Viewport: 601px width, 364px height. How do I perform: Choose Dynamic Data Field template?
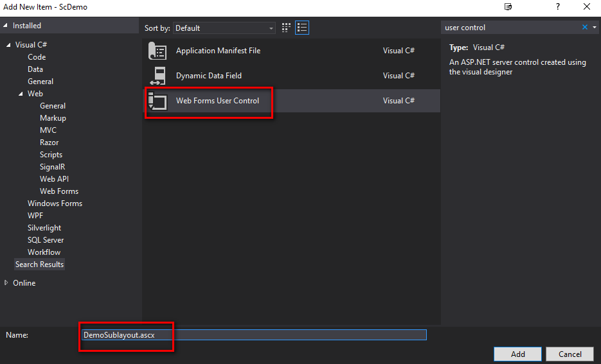coord(291,76)
